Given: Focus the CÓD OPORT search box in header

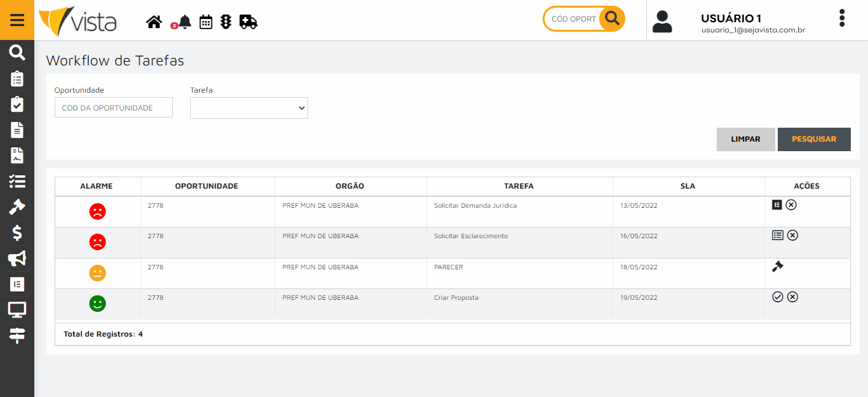Looking at the screenshot, I should point(573,19).
